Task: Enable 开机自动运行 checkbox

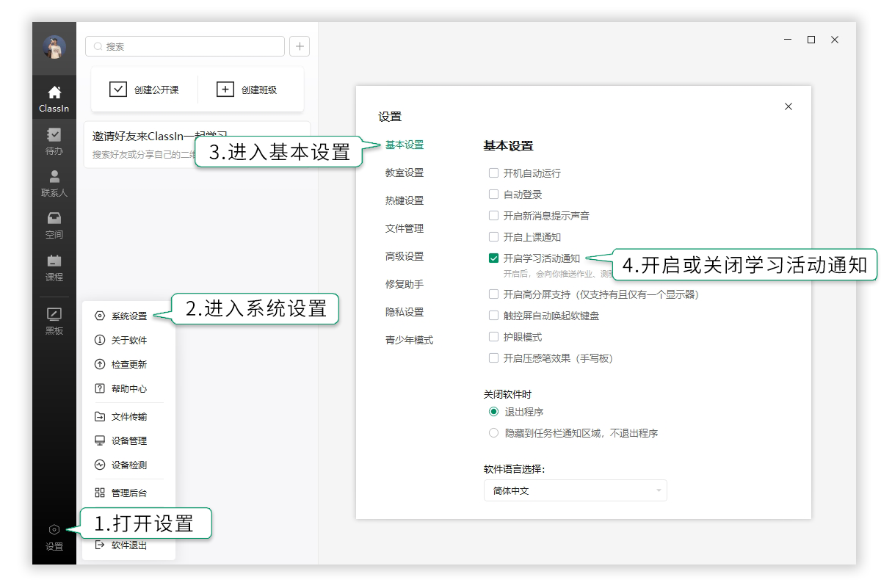Action: pyautogui.click(x=493, y=173)
